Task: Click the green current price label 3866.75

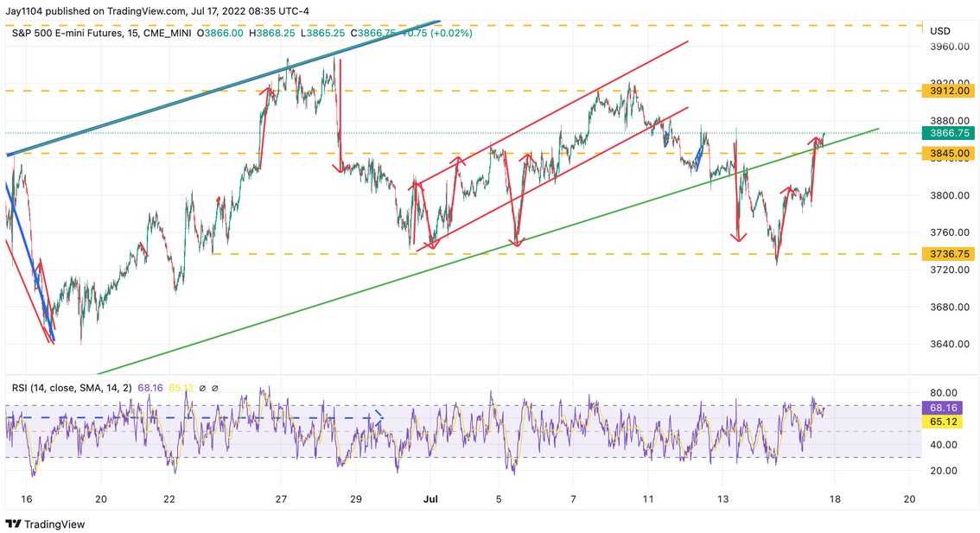Action: click(x=949, y=133)
